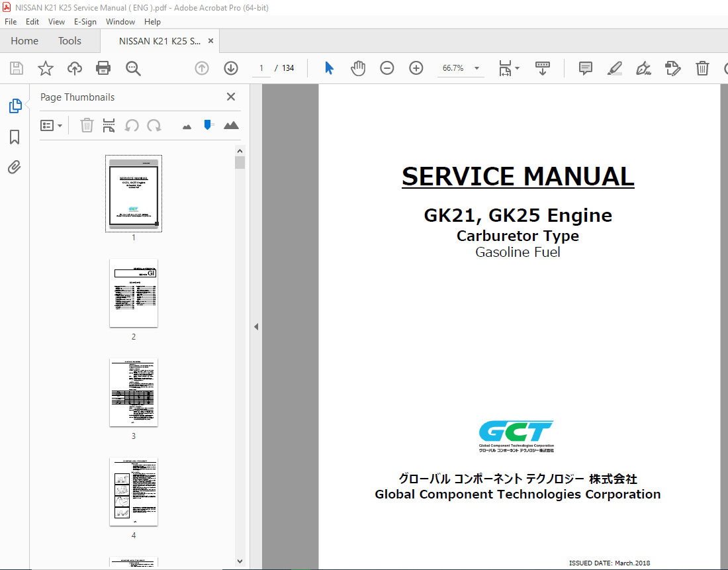Click thumbnails scrollbar down arrow

[240, 561]
